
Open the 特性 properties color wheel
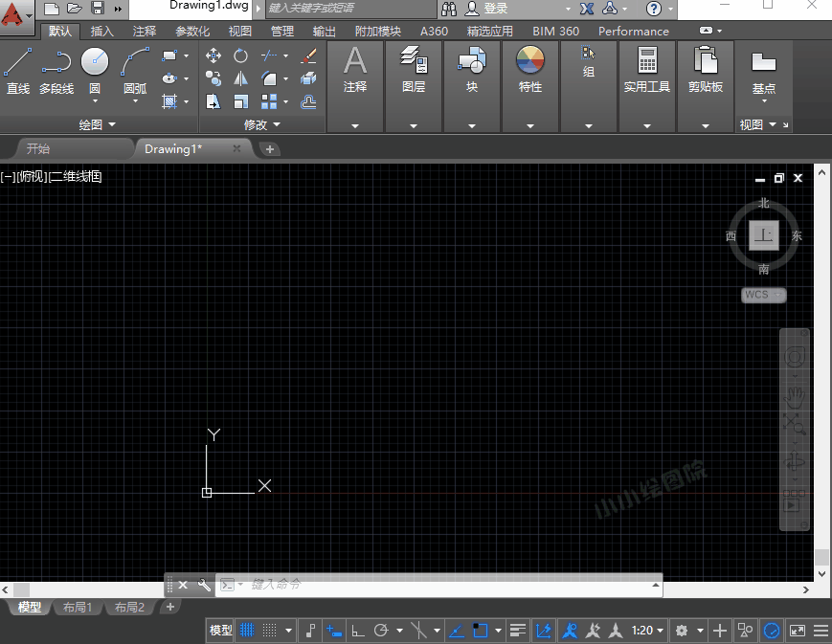click(530, 59)
